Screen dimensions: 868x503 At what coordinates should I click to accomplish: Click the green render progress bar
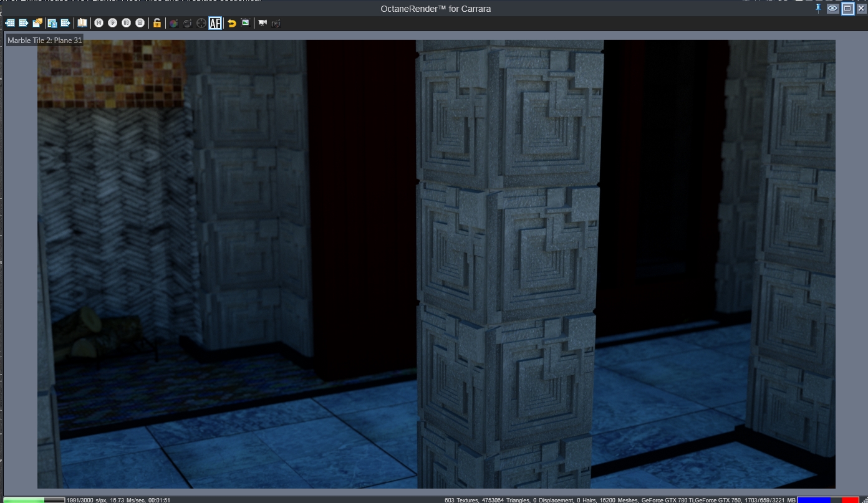point(34,499)
